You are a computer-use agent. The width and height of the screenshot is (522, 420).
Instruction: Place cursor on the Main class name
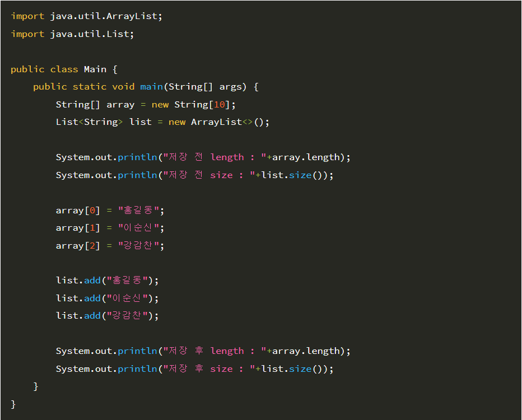95,69
